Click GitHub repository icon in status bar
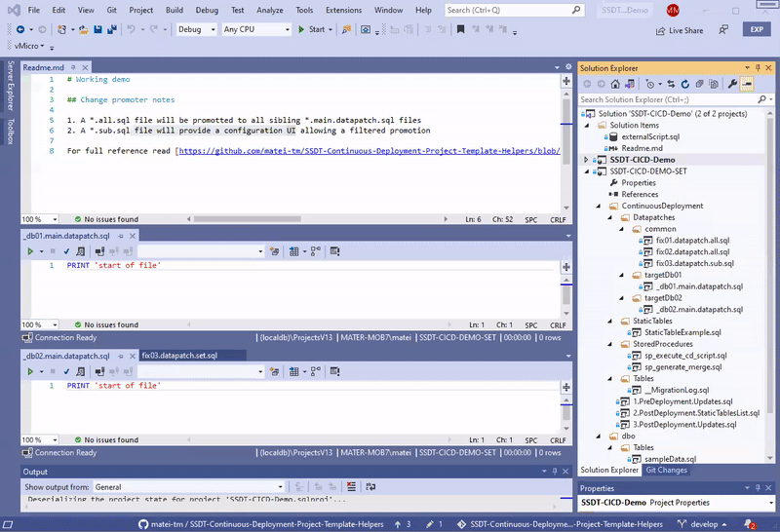The image size is (780, 532). 143,524
